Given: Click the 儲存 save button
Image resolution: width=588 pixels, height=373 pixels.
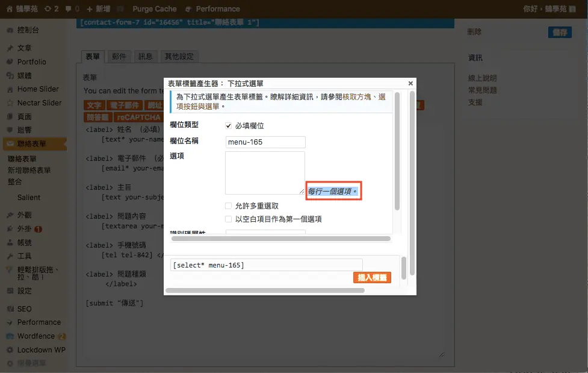Looking at the screenshot, I should pos(560,33).
